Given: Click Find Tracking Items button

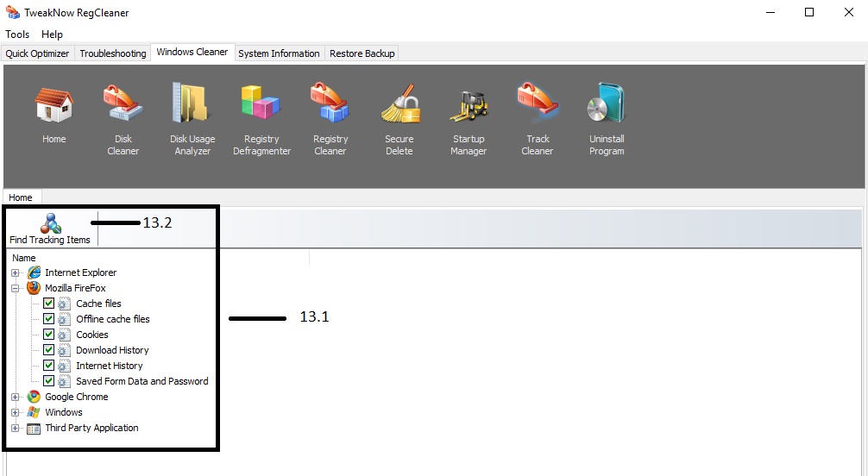Looking at the screenshot, I should 50,229.
